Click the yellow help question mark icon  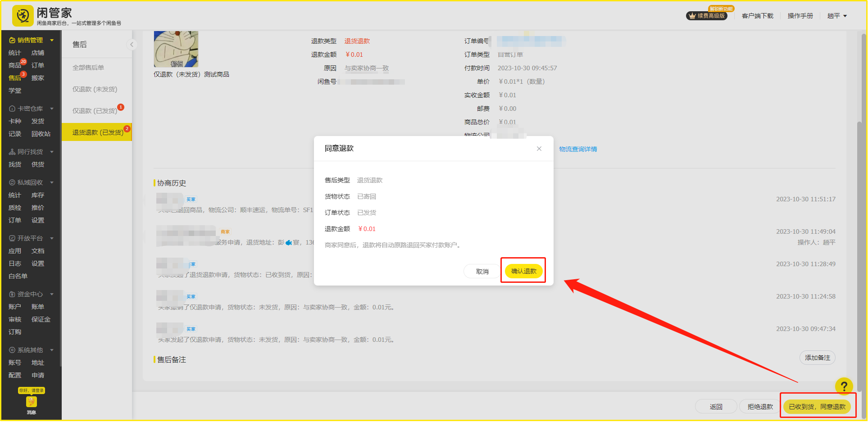click(x=844, y=386)
